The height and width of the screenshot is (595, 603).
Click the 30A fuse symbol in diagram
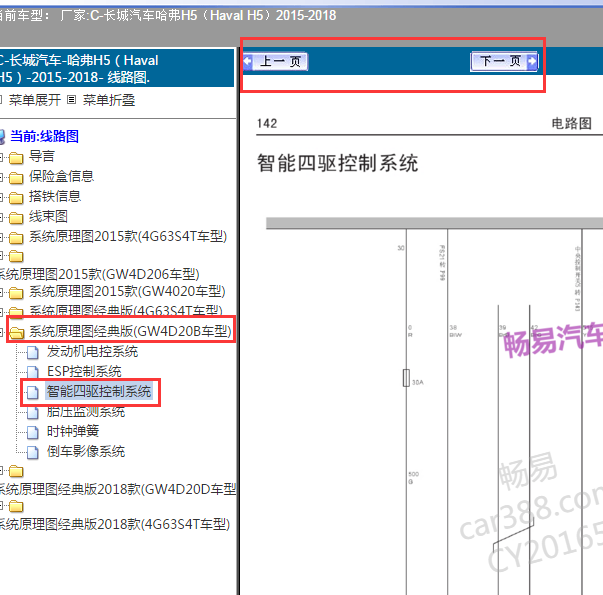click(406, 378)
